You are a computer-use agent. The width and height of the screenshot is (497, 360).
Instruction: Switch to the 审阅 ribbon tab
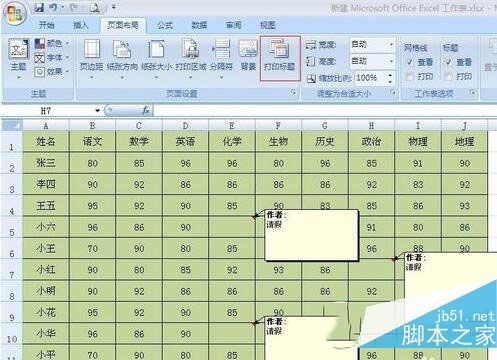click(233, 25)
